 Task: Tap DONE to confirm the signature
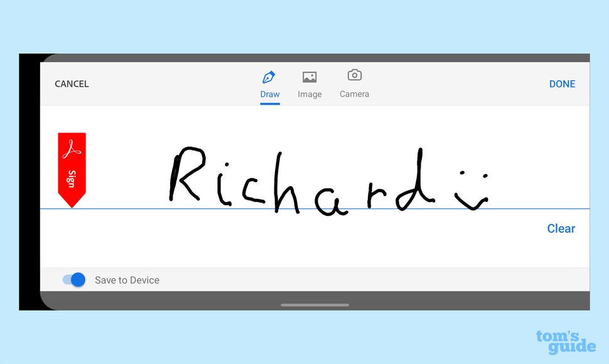click(x=562, y=83)
